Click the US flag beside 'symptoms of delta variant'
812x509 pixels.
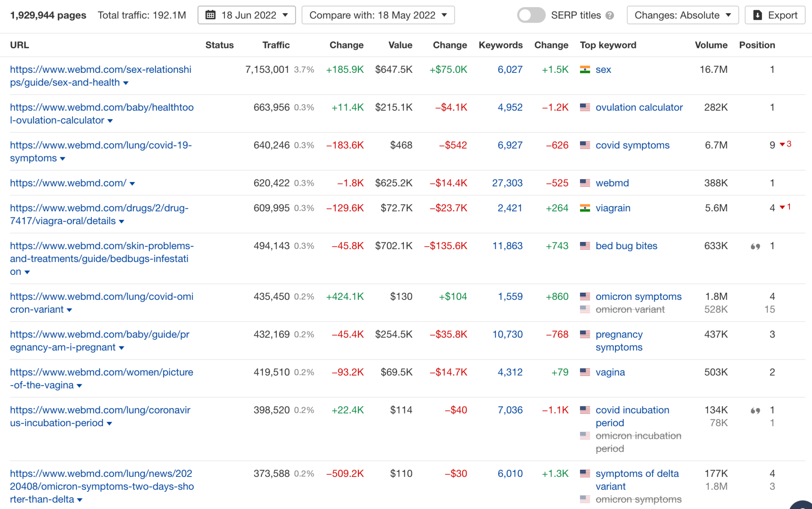click(x=585, y=473)
